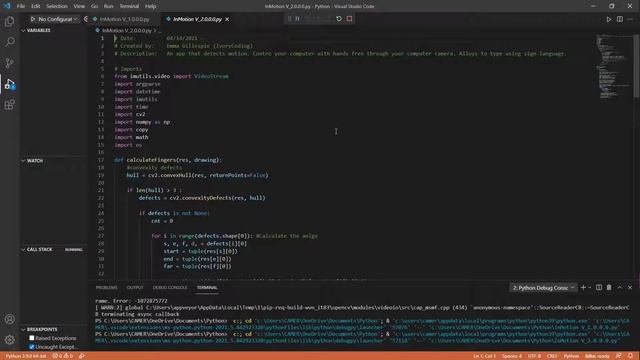This screenshot has height=360, width=640.
Task: Change Python language mode in status bar
Action: tap(571, 356)
